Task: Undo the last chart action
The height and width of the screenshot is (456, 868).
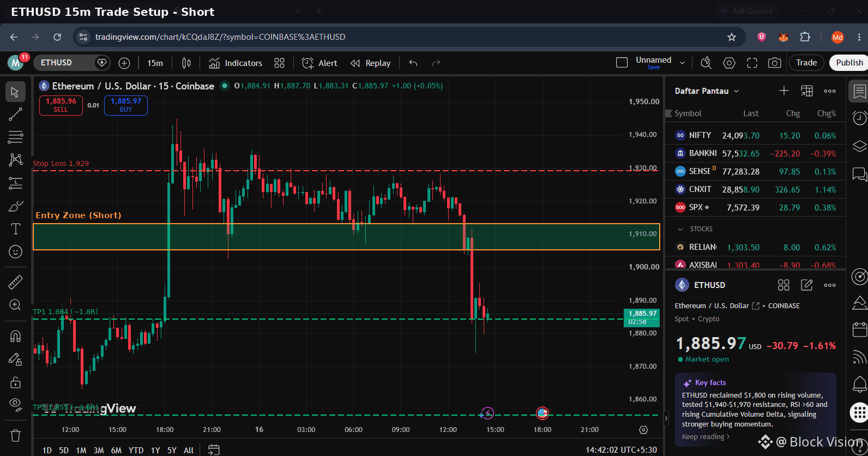Action: [413, 63]
